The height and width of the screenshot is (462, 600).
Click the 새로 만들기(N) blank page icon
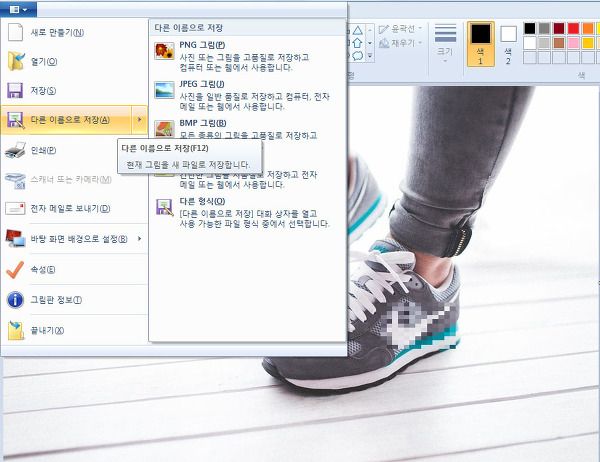pyautogui.click(x=16, y=32)
